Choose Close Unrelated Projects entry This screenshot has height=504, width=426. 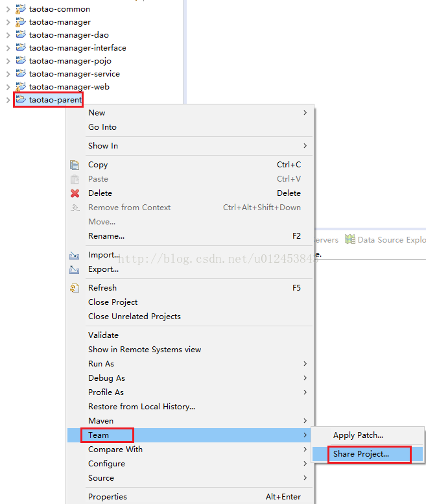click(190, 317)
